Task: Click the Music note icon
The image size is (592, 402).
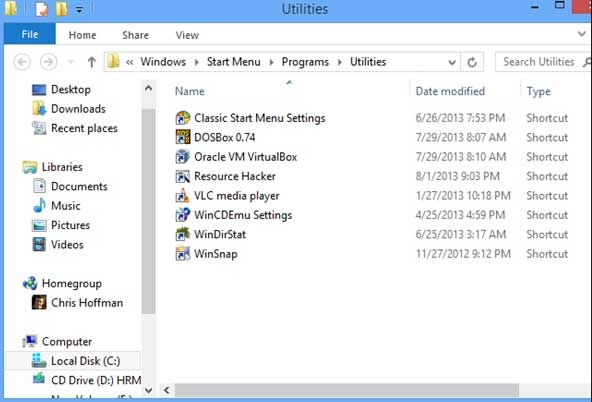Action: pyautogui.click(x=39, y=206)
